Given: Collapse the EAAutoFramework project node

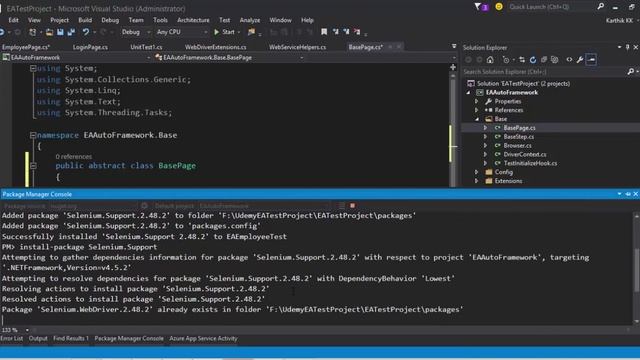Looking at the screenshot, I should (468, 93).
